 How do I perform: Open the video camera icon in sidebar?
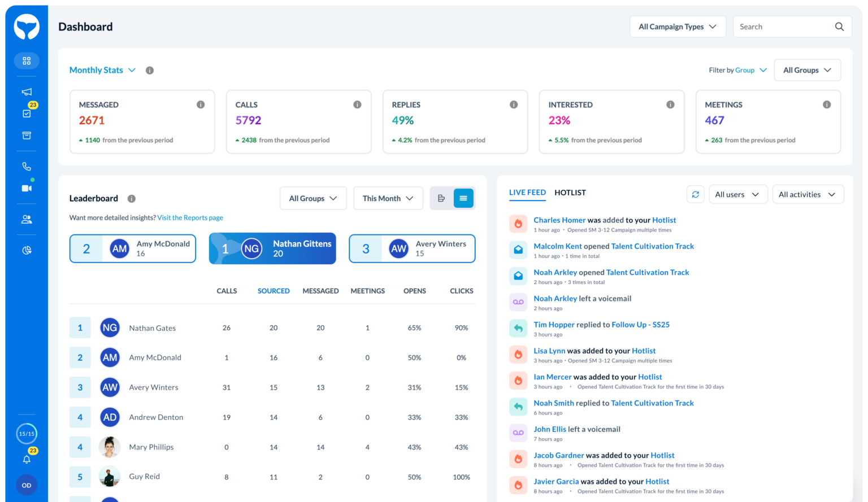(x=27, y=188)
